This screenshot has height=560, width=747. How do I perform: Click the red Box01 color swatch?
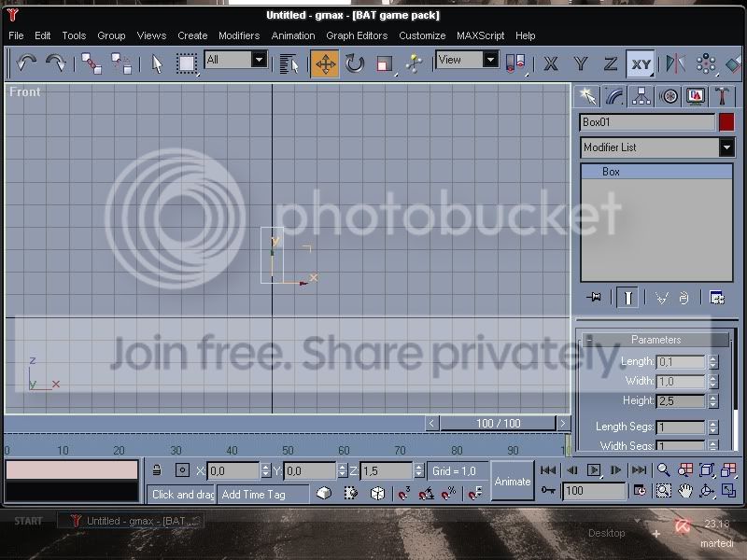tap(726, 122)
